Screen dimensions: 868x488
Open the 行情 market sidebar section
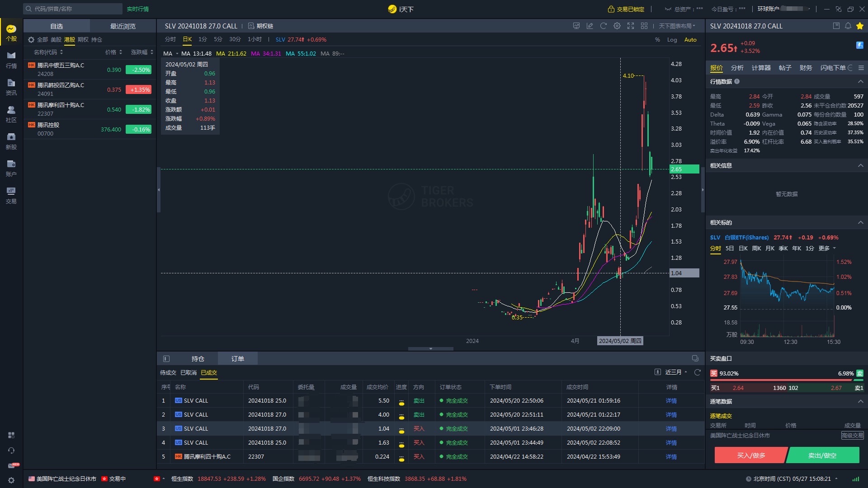tap(11, 60)
